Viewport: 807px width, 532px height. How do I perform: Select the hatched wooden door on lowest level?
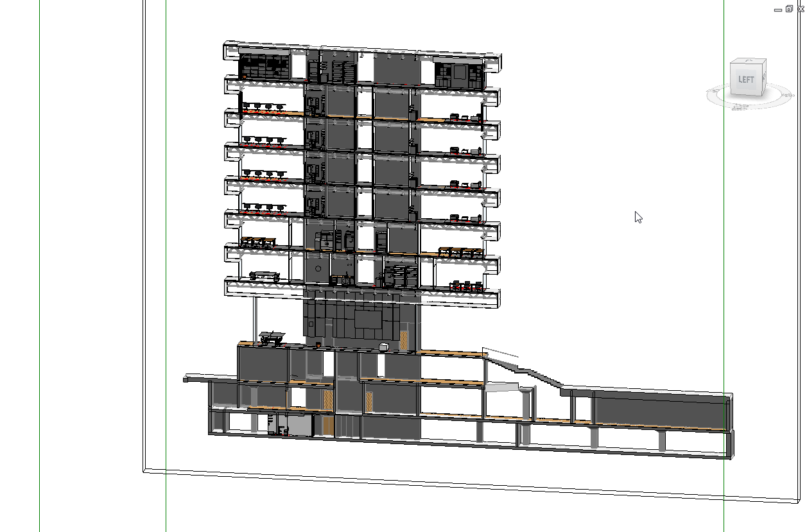[328, 425]
